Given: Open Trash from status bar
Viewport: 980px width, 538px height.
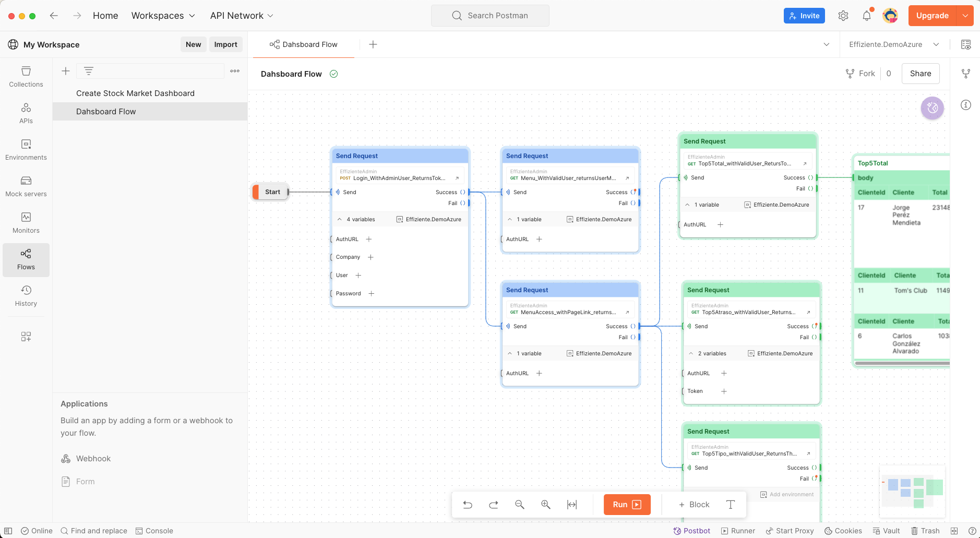Looking at the screenshot, I should tap(925, 531).
